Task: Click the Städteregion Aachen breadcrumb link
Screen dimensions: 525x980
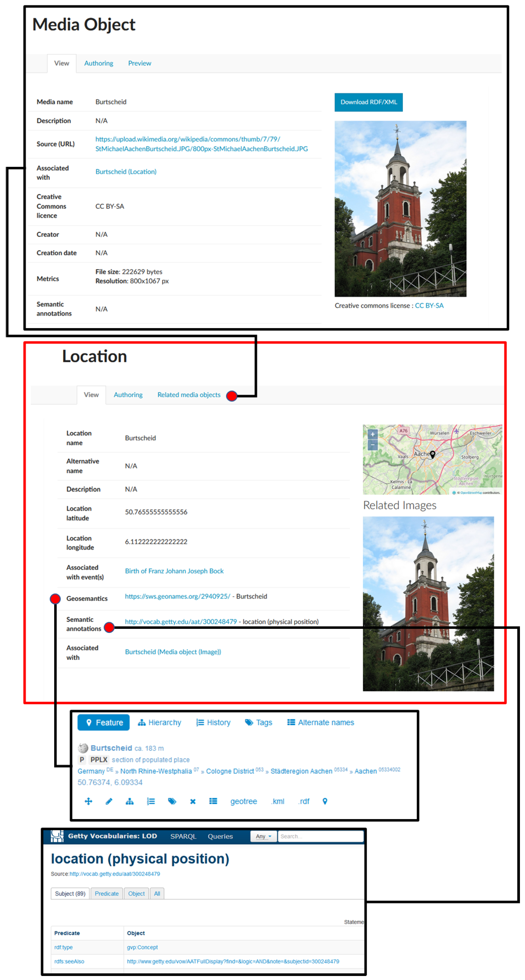Action: coord(302,771)
